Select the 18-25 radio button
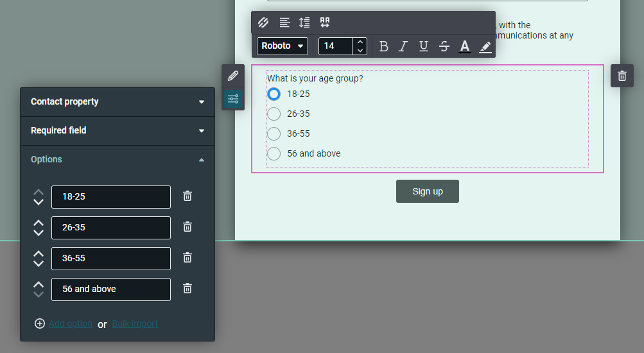644x353 pixels. 274,94
